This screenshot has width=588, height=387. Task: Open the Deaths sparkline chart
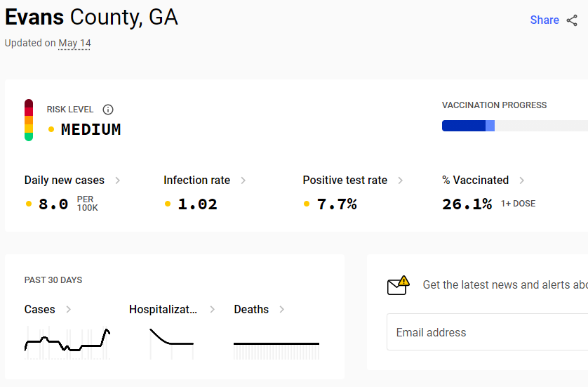click(276, 350)
